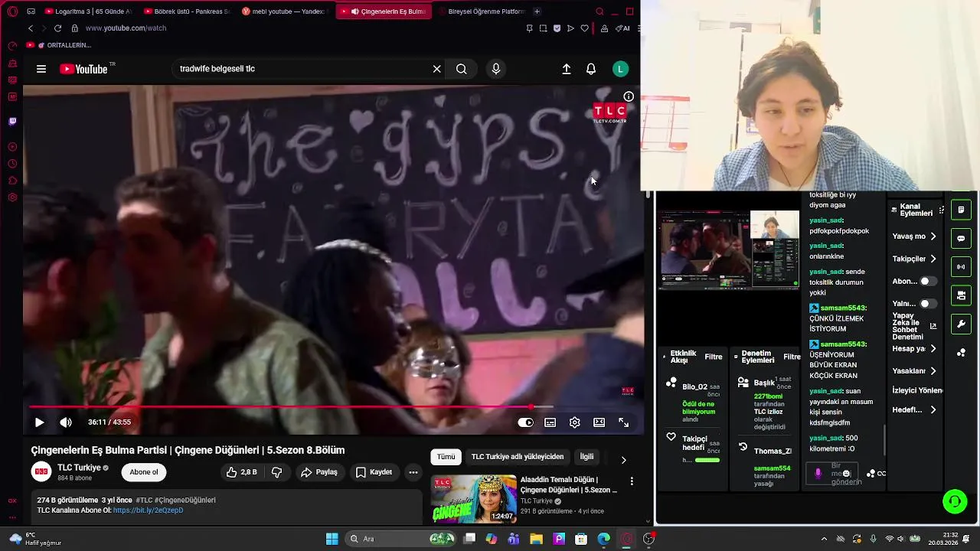This screenshot has width=980, height=551.
Task: Reload the current page
Action: click(x=57, y=28)
